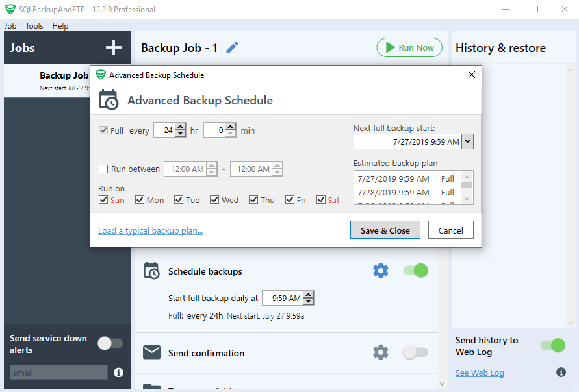Increase the daily full backup start time

[308, 295]
